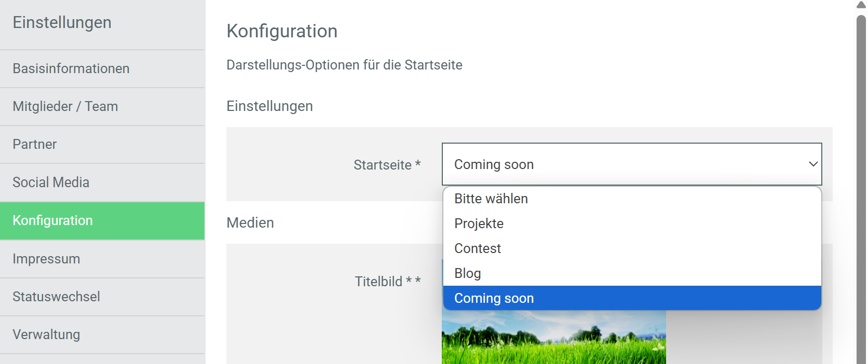Choose highlighted 'Coming soon' list option
The height and width of the screenshot is (364, 868).
click(494, 298)
